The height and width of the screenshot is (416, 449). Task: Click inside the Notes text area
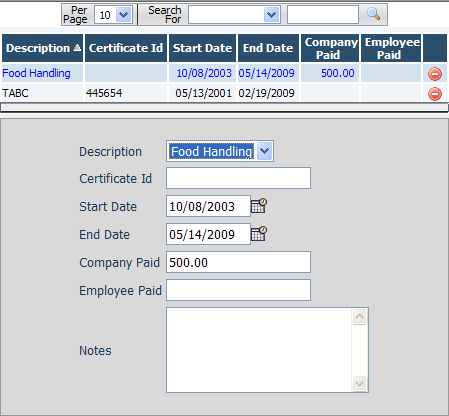coord(259,350)
